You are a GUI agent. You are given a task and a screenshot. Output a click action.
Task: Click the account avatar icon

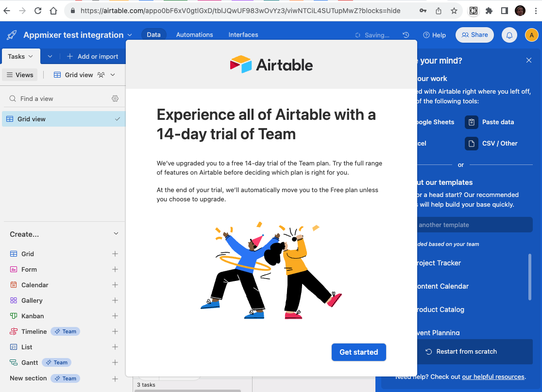click(532, 35)
